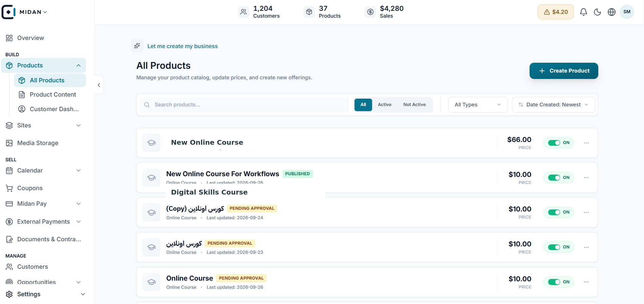Open the MIDAN workspace switcher
Screen dimensions: 644x304
click(x=33, y=12)
